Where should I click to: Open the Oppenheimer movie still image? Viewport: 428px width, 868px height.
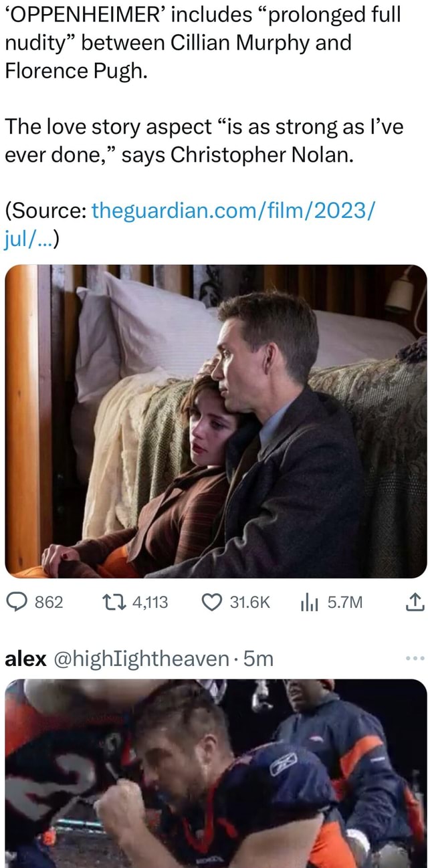click(215, 421)
